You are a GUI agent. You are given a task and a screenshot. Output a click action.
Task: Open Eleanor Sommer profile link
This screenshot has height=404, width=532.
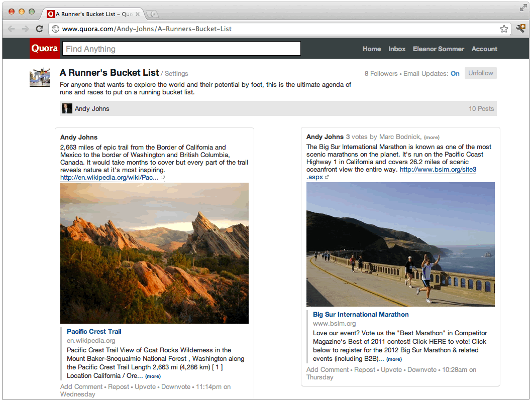439,49
